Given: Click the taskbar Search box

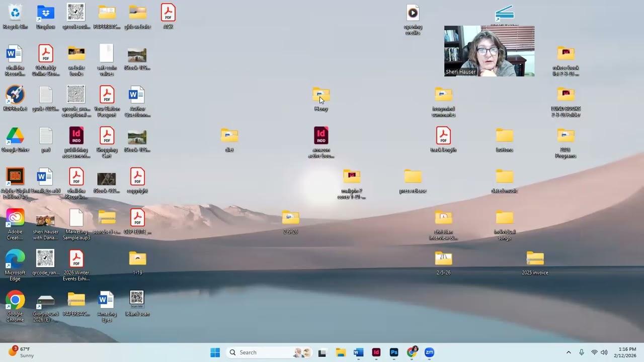Looking at the screenshot, I should click(x=268, y=352).
